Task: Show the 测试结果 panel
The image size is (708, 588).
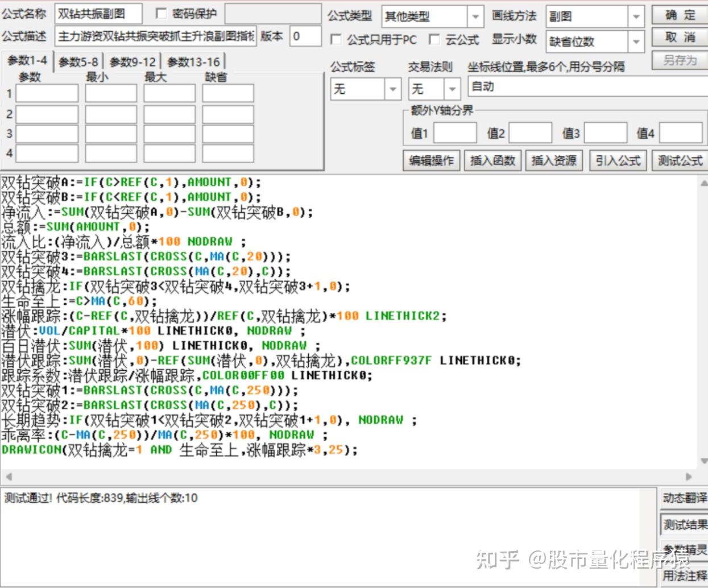Action: pos(685,524)
